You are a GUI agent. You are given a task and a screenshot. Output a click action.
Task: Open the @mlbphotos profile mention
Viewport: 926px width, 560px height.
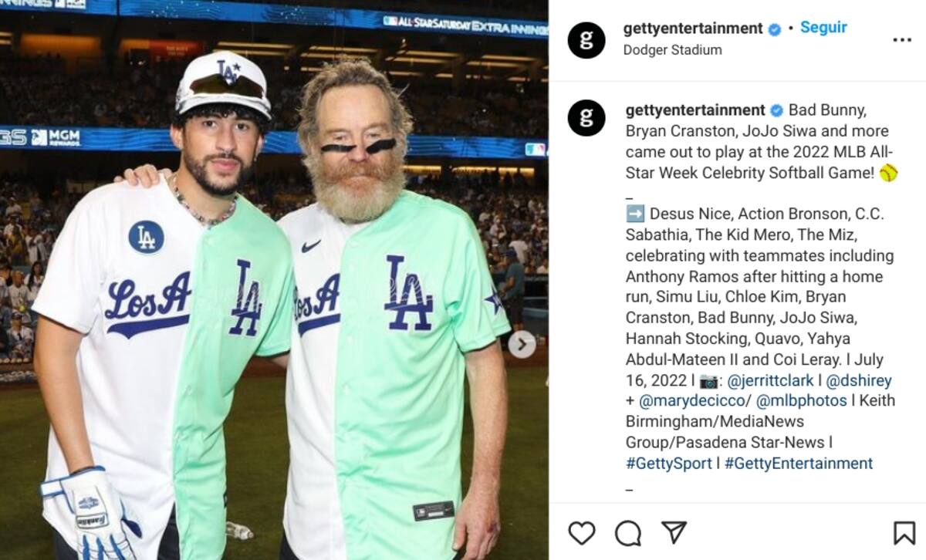[802, 401]
